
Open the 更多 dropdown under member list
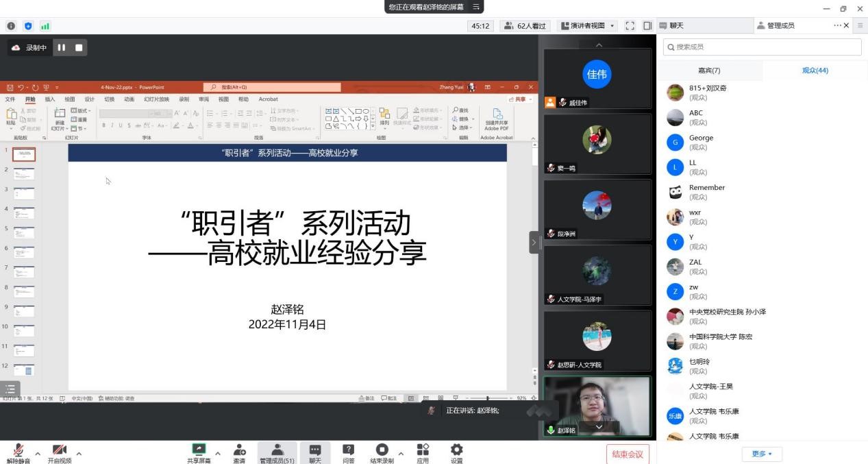coord(762,454)
